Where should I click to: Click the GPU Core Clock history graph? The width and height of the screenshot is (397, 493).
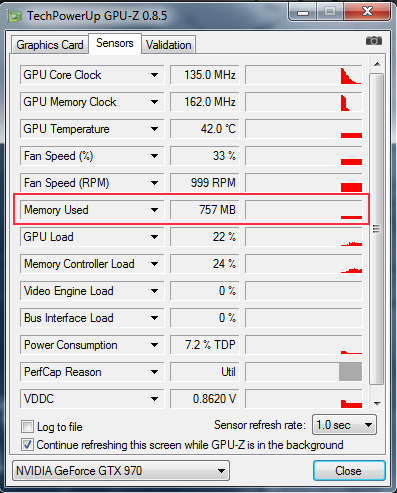click(304, 75)
